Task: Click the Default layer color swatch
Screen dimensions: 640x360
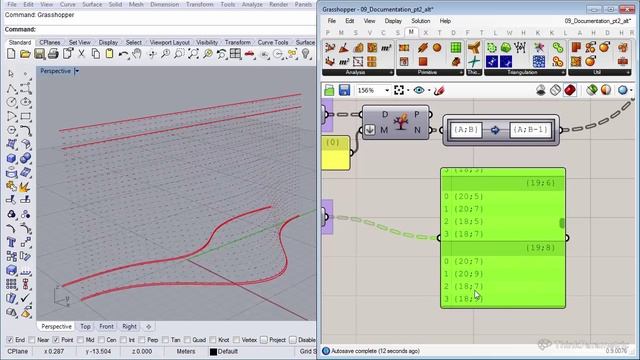Action: pyautogui.click(x=213, y=351)
